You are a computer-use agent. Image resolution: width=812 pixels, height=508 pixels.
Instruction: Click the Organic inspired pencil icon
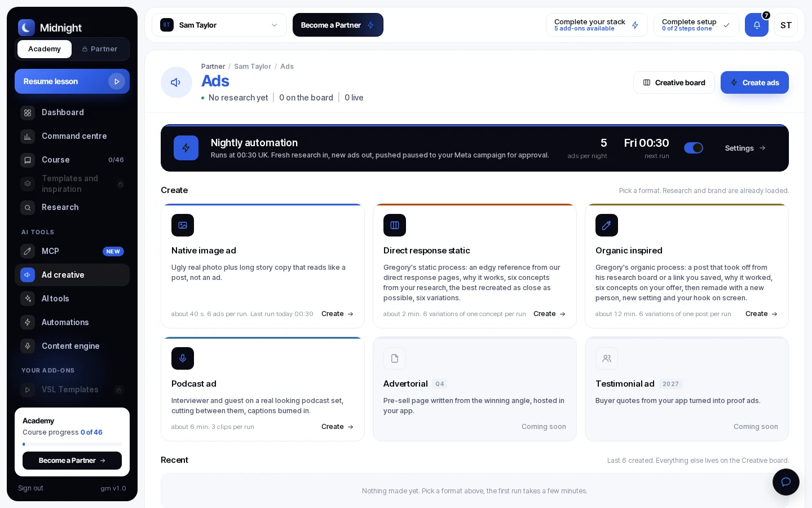tap(607, 225)
